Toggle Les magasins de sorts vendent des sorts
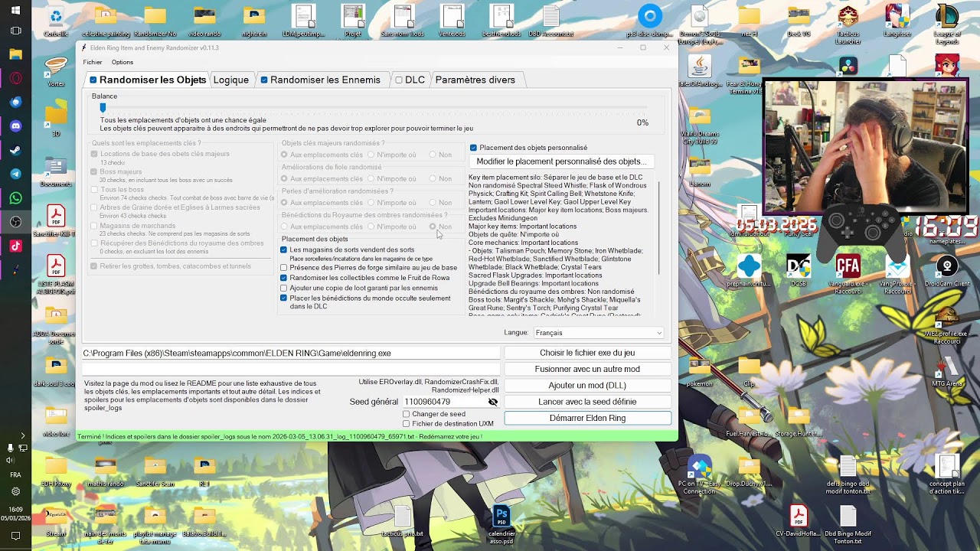Image resolution: width=980 pixels, height=551 pixels. tap(284, 250)
